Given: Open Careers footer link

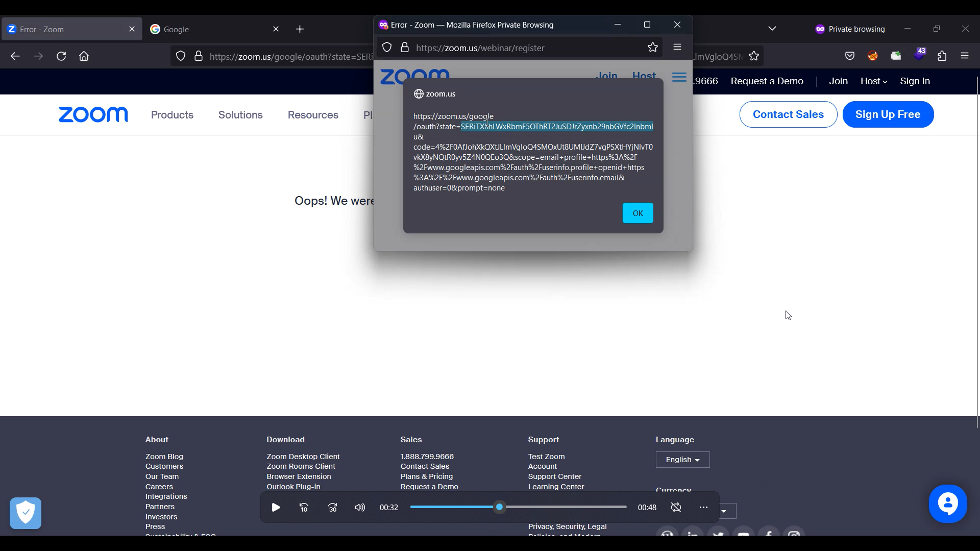Looking at the screenshot, I should pos(159,487).
